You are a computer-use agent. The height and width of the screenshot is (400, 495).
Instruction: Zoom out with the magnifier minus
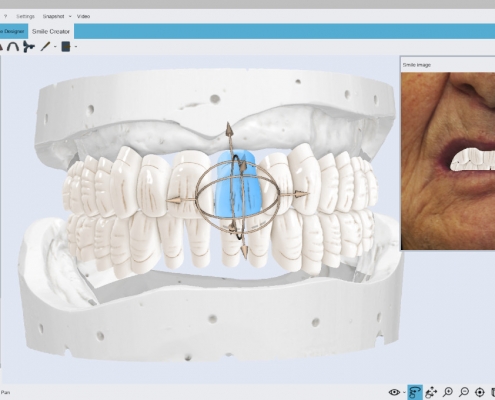(464, 392)
